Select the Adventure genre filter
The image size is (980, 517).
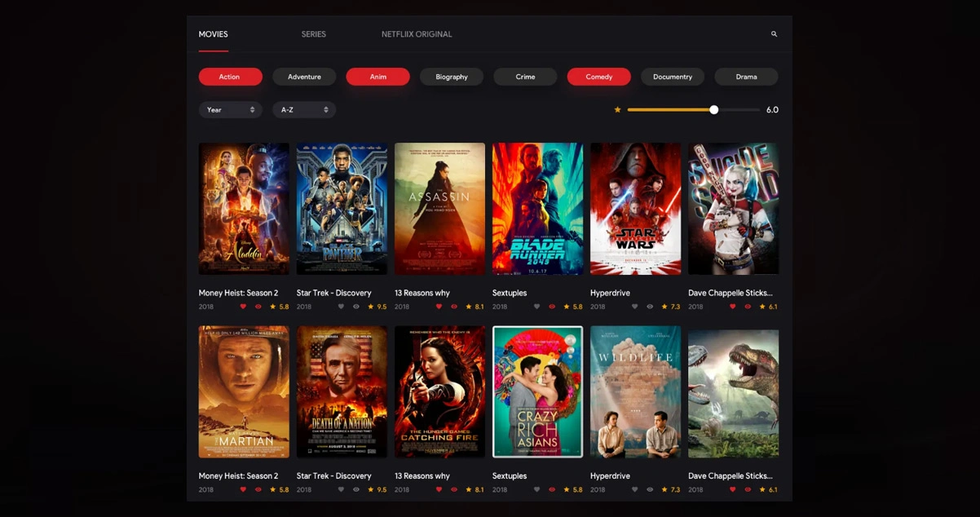coord(304,77)
